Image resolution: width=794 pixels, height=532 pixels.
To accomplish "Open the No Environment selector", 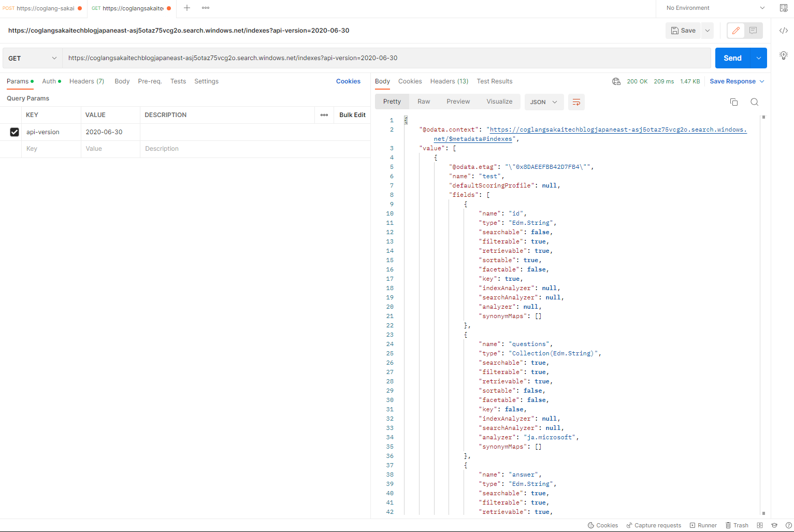I will pos(715,8).
